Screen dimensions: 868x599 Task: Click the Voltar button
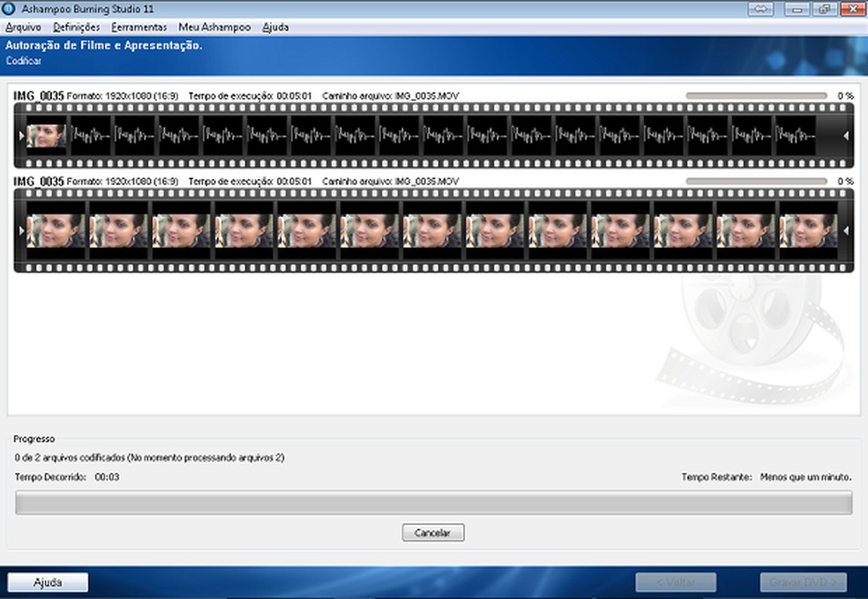pos(677,582)
